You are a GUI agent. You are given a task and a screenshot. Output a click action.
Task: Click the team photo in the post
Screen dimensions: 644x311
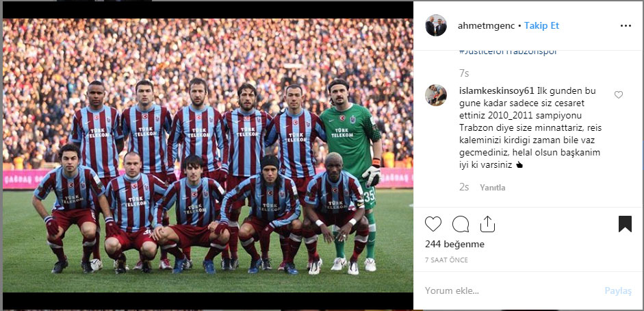tap(208, 155)
